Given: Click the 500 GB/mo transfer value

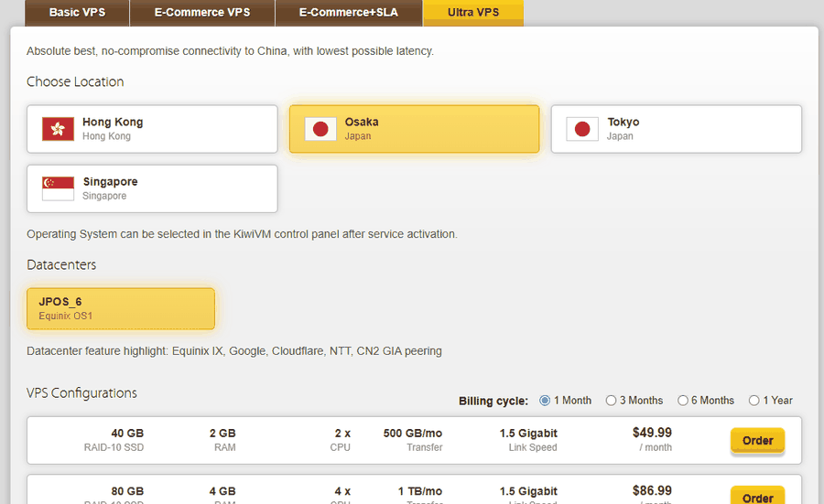Looking at the screenshot, I should 413,434.
